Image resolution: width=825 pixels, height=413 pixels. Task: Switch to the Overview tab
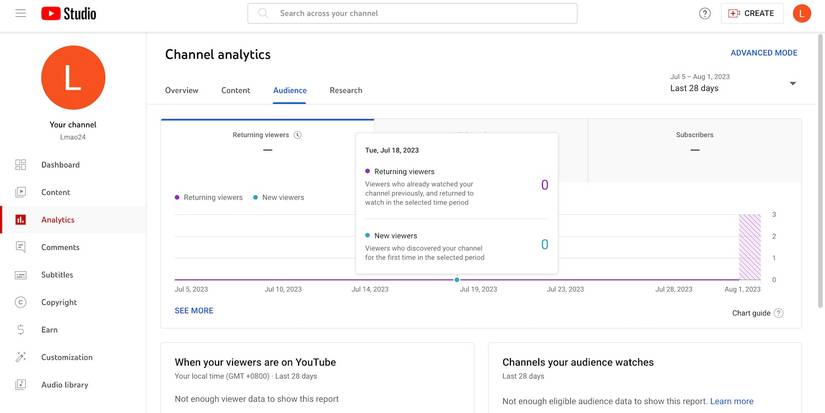point(182,90)
